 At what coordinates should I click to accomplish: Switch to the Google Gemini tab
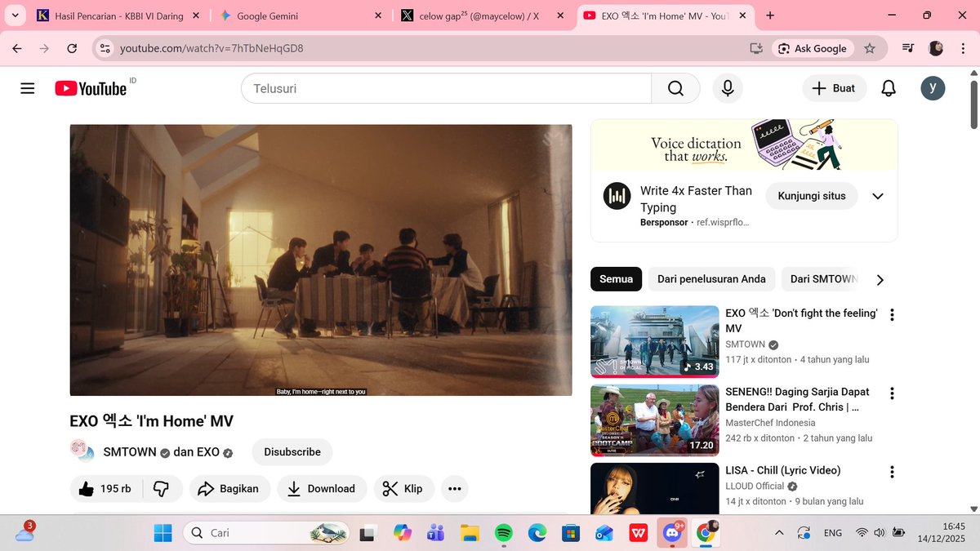pos(300,16)
